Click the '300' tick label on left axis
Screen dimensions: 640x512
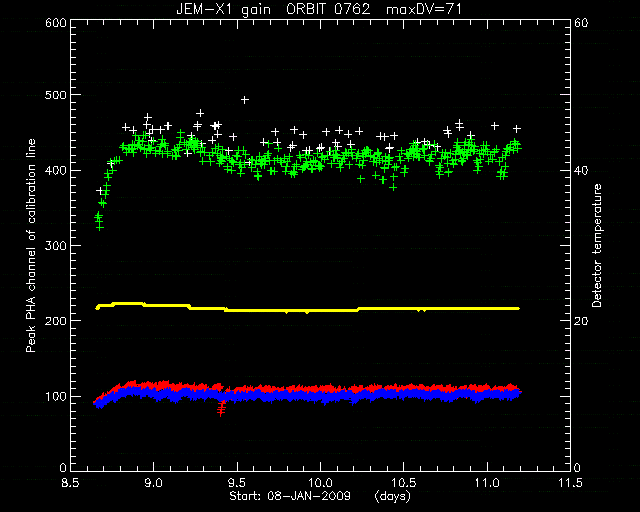pyautogui.click(x=56, y=245)
